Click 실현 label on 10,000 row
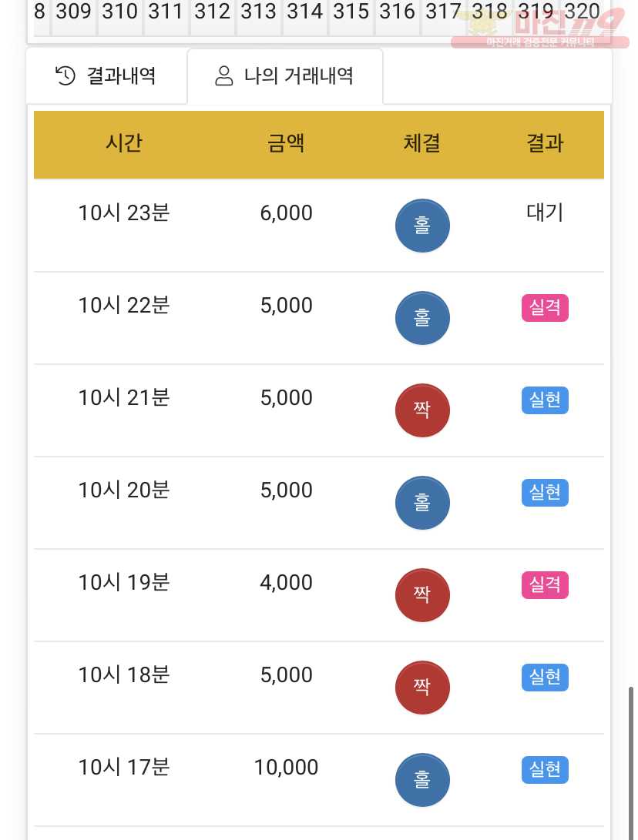The width and height of the screenshot is (638, 840). pos(545,770)
